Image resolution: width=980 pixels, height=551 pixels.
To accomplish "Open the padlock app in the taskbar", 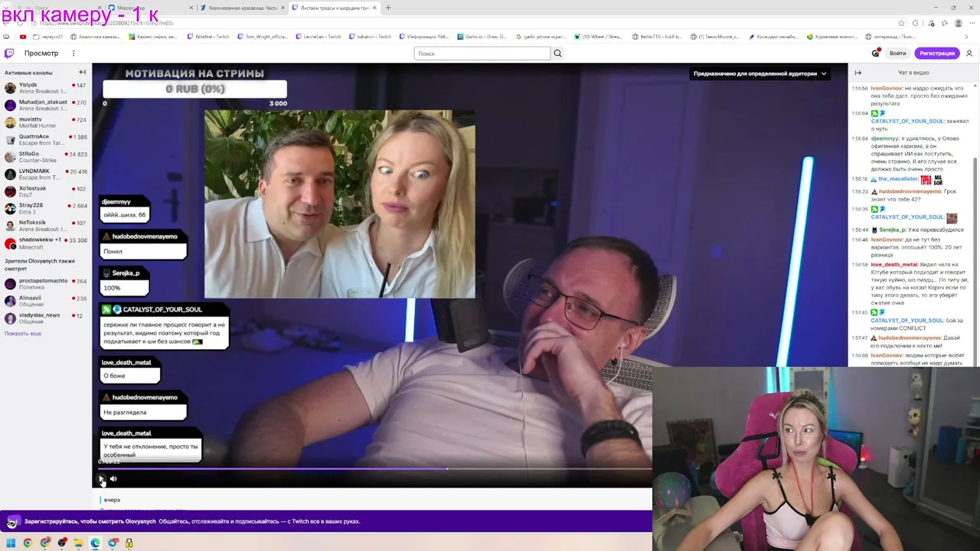I will (x=129, y=543).
